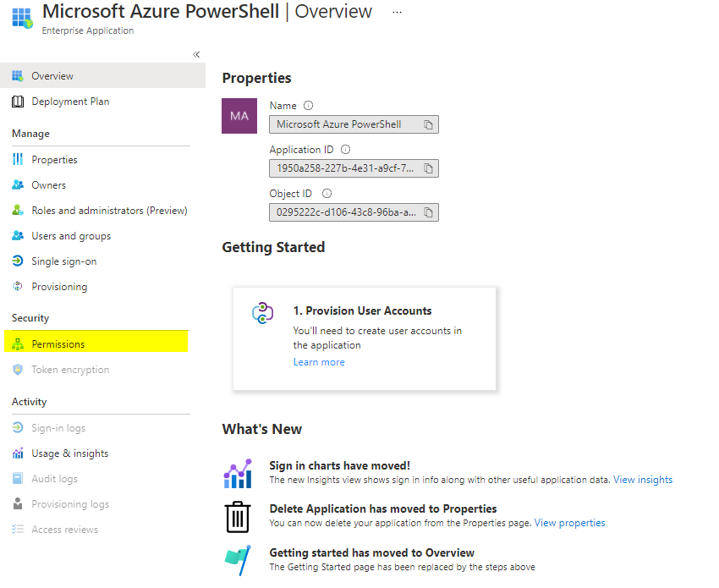Image resolution: width=719 pixels, height=588 pixels.
Task: Open the ellipsis more options menu
Action: click(397, 13)
